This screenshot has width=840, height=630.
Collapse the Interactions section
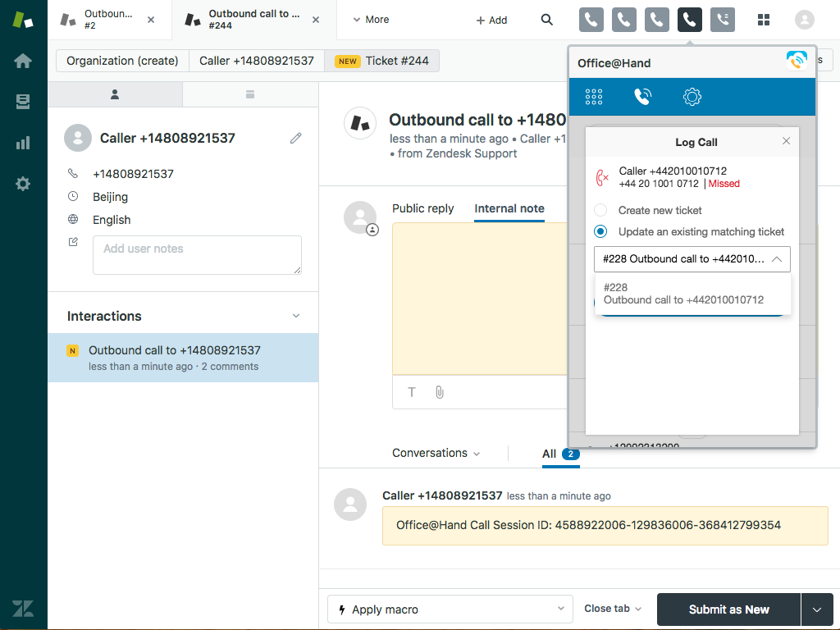click(295, 315)
